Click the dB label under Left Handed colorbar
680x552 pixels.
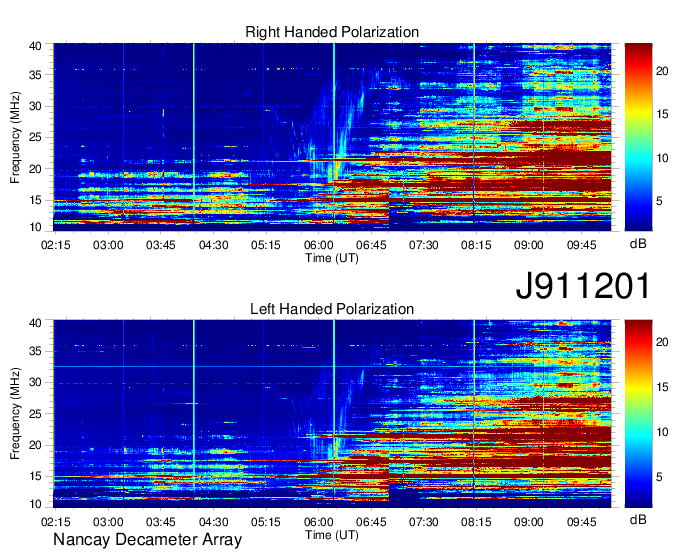point(638,519)
